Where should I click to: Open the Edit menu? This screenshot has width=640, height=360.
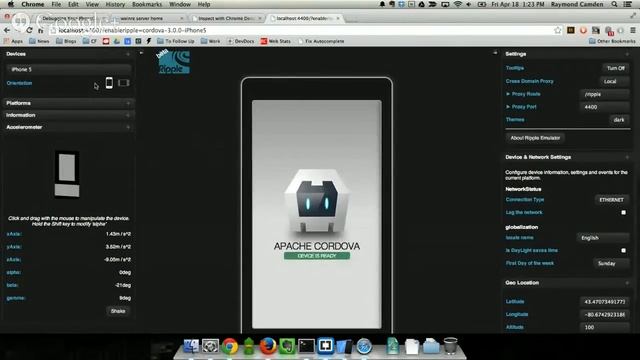[x=73, y=4]
